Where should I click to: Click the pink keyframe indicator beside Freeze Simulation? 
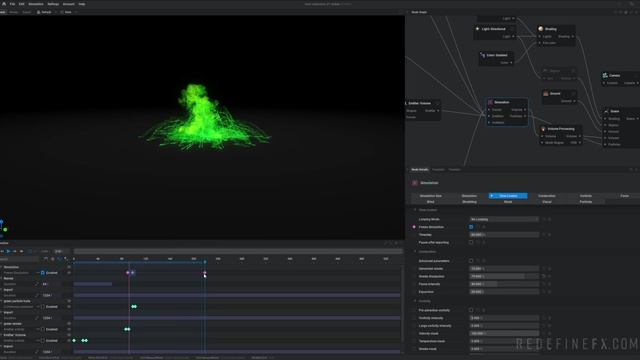pyautogui.click(x=414, y=227)
